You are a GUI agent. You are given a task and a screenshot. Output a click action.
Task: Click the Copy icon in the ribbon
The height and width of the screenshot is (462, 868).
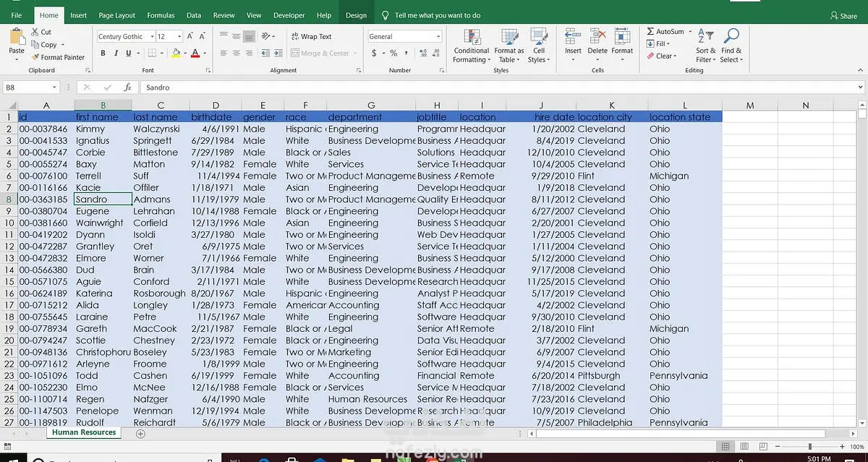pyautogui.click(x=35, y=44)
